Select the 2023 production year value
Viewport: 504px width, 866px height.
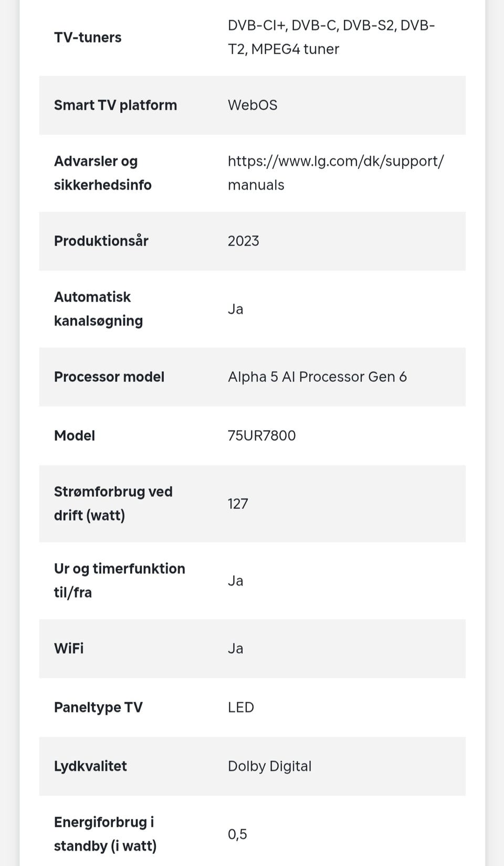(244, 241)
